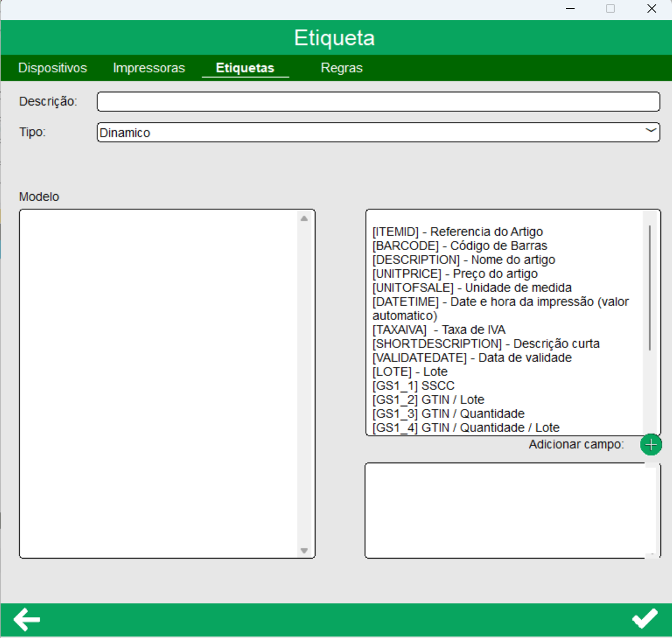
Task: Select the Etiquetas tab
Action: [x=245, y=68]
